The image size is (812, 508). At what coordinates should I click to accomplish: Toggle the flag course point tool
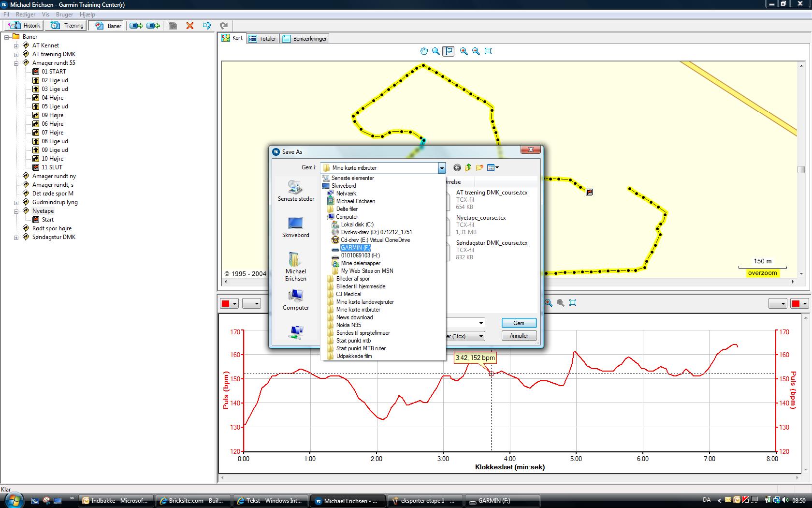(x=449, y=51)
